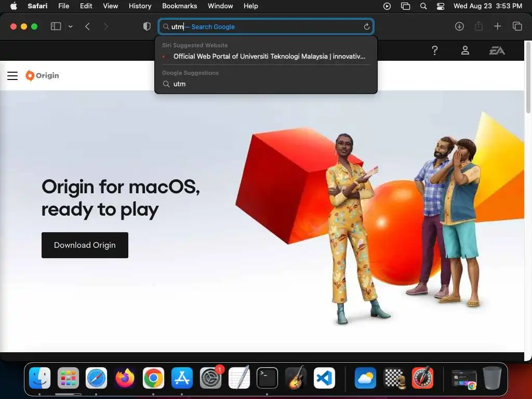Image resolution: width=532 pixels, height=399 pixels.
Task: Open the Window menu
Action: [x=220, y=6]
